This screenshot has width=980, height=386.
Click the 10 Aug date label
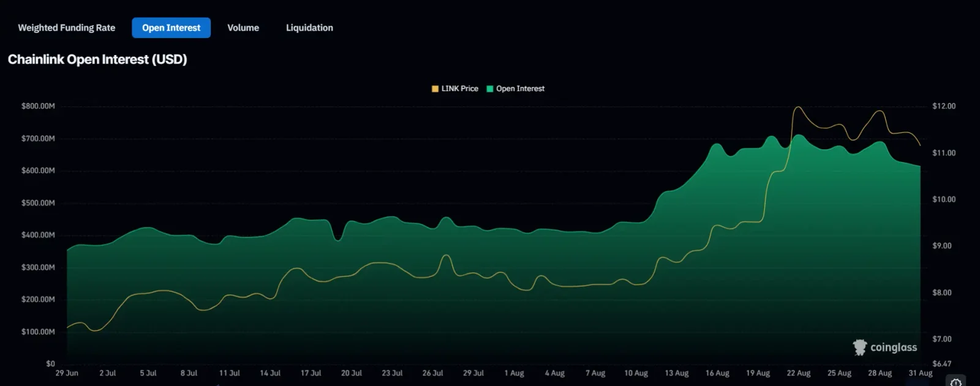[636, 373]
